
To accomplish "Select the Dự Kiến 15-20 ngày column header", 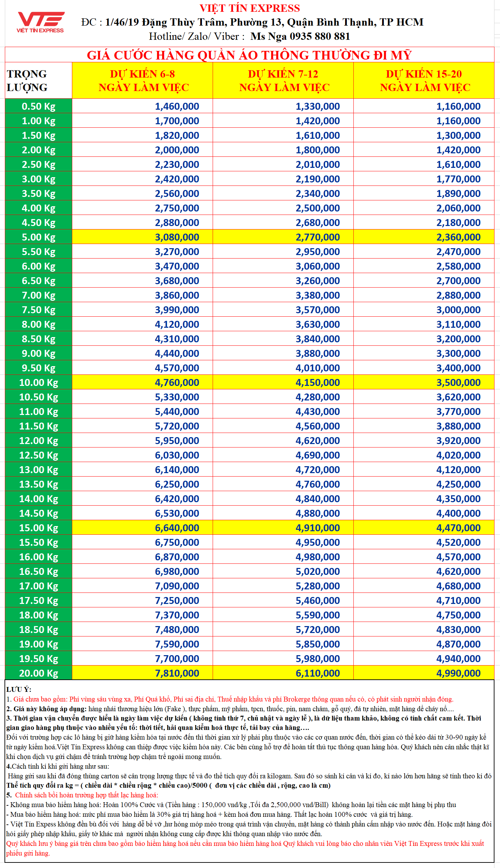I will [424, 81].
